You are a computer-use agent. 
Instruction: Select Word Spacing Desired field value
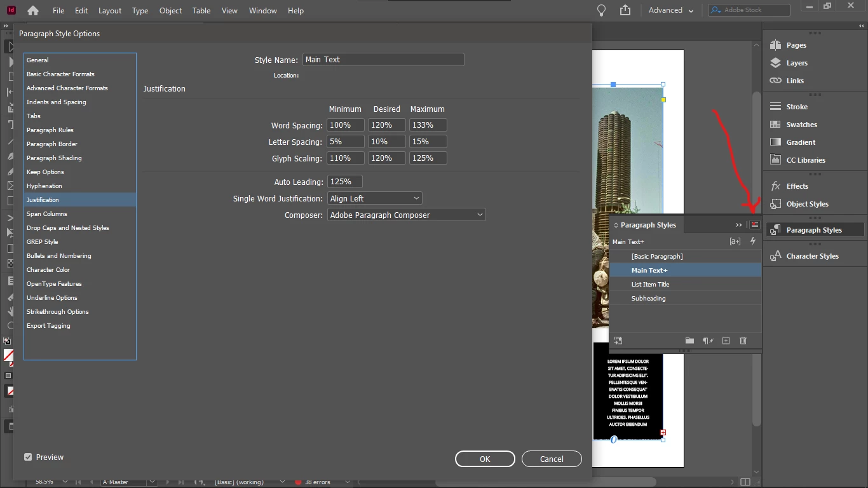tap(386, 125)
